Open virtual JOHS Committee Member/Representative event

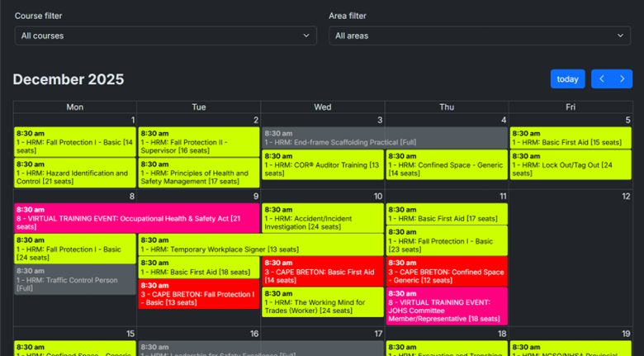point(446,306)
